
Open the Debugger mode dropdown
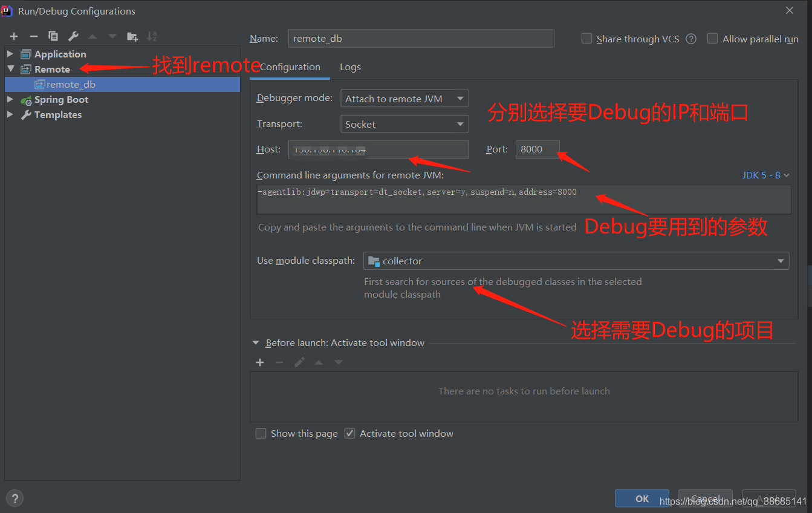(x=404, y=97)
